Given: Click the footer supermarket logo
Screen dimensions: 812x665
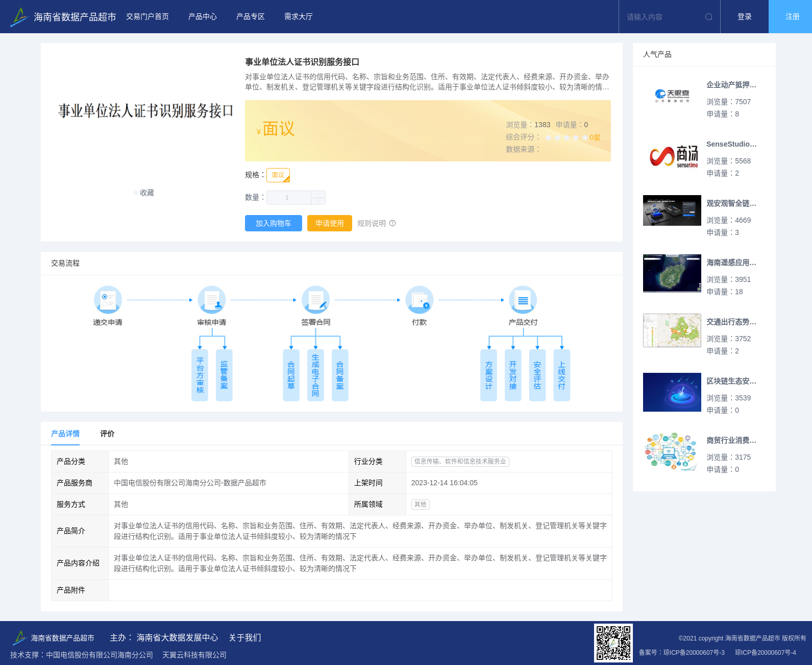Looking at the screenshot, I should [x=19, y=637].
